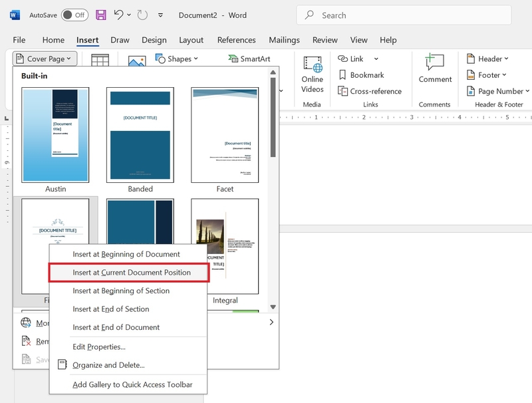532x403 pixels.
Task: Click the Cover Page button
Action: (x=45, y=59)
